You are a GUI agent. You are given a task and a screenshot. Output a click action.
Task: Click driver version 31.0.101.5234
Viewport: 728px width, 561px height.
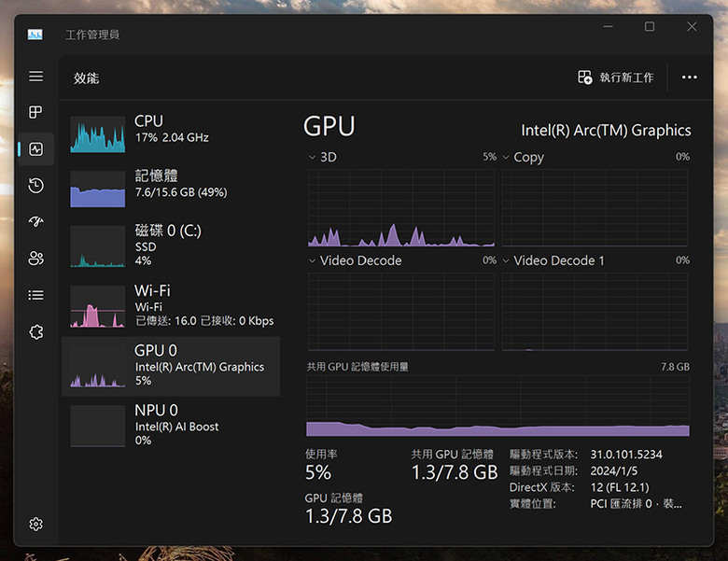point(626,455)
